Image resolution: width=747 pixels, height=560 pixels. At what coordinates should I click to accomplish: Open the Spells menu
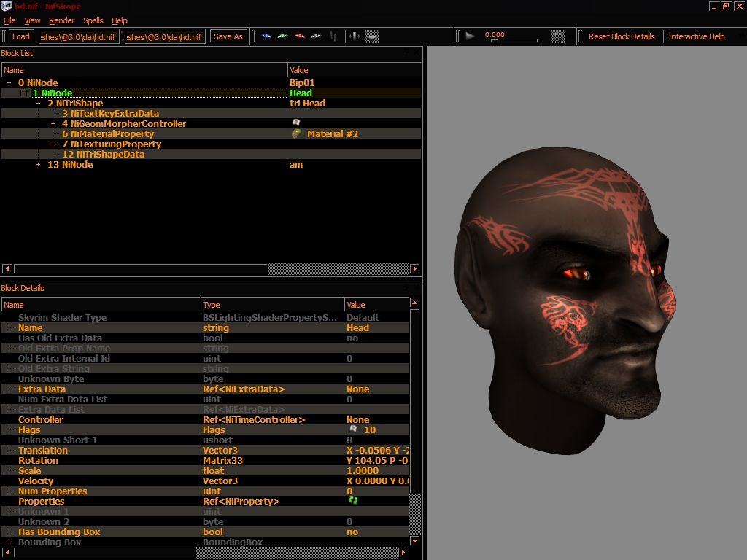tap(93, 20)
